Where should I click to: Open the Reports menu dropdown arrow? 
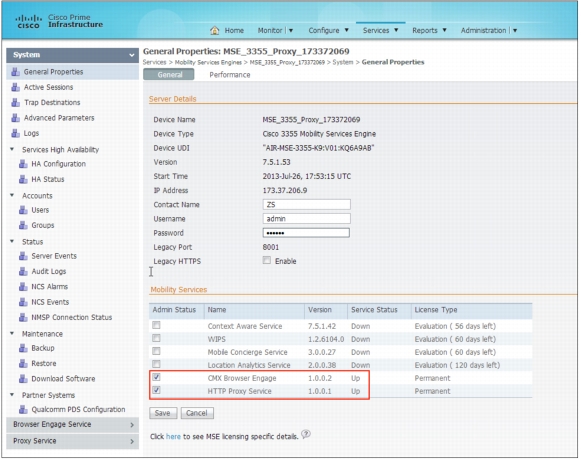444,30
